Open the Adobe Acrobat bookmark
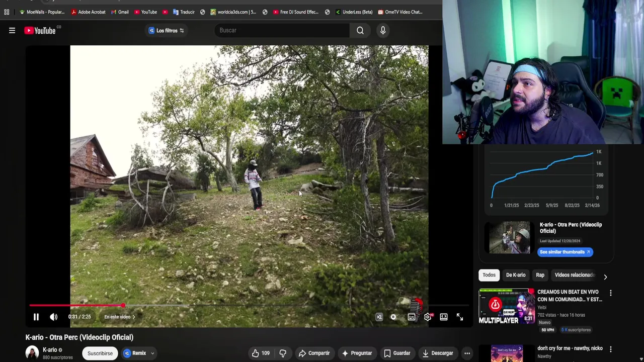The image size is (644, 362). [88, 12]
